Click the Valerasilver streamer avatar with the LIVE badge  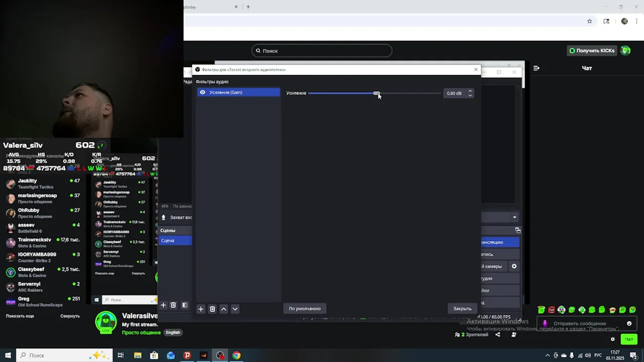[x=106, y=322]
